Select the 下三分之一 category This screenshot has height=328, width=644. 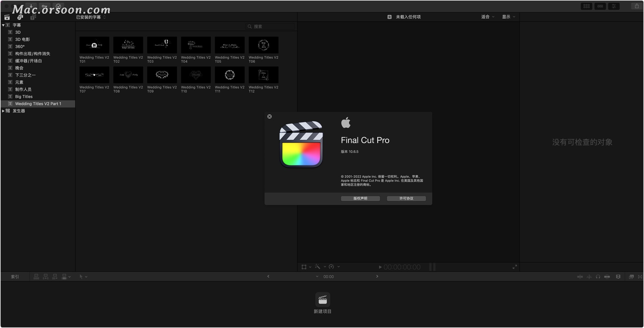[x=38, y=75]
